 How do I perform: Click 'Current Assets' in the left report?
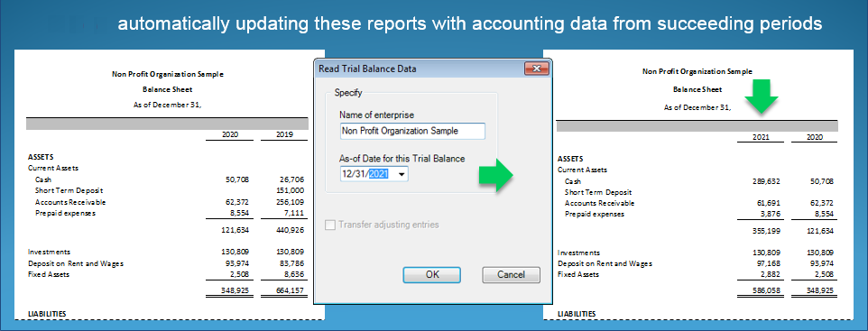[x=53, y=169]
